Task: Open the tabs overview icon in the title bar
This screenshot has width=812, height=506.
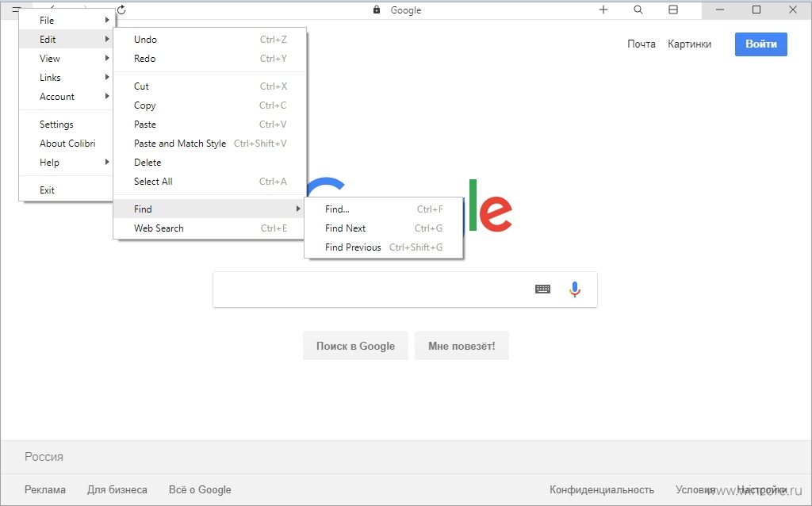Action: coord(673,10)
